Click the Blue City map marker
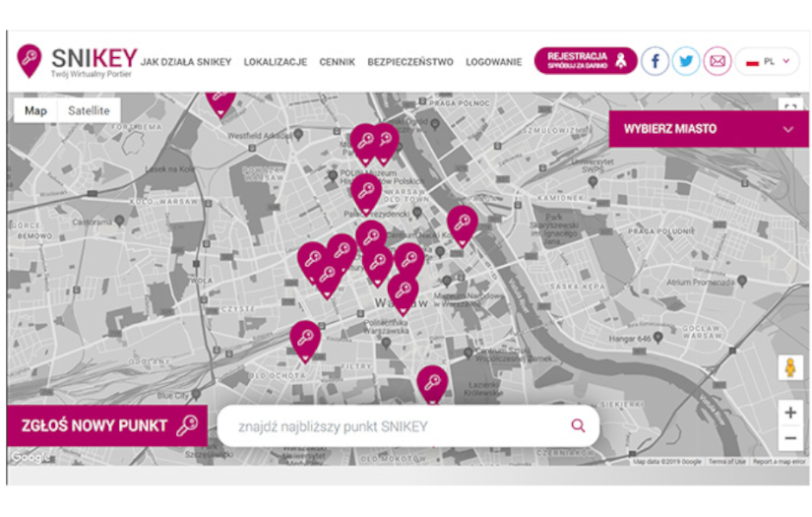Viewport: 812px width, 517px height. click(196, 394)
